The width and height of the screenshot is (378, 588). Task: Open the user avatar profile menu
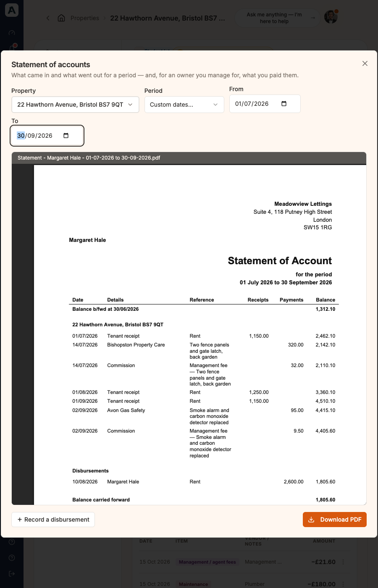(x=331, y=17)
